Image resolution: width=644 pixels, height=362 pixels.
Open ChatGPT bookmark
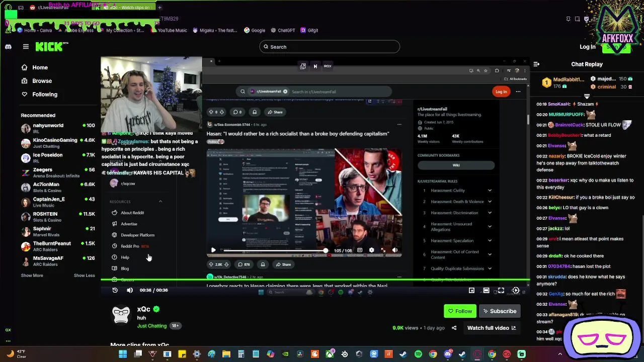point(282,30)
